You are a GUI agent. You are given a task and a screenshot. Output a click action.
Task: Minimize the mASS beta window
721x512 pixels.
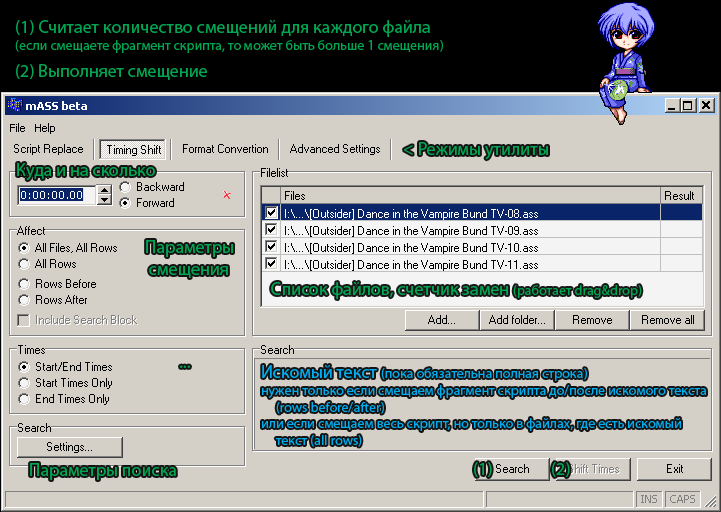pos(672,106)
